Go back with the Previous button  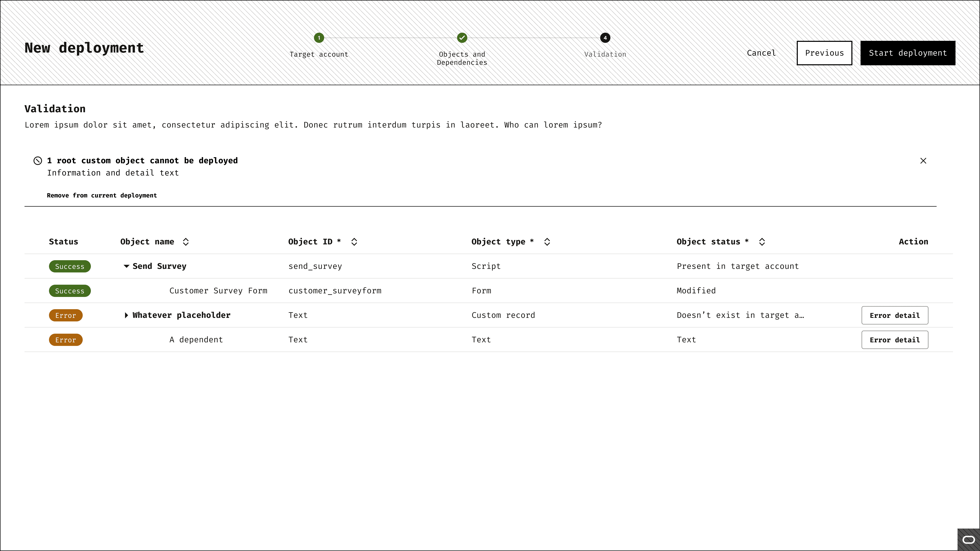coord(824,53)
